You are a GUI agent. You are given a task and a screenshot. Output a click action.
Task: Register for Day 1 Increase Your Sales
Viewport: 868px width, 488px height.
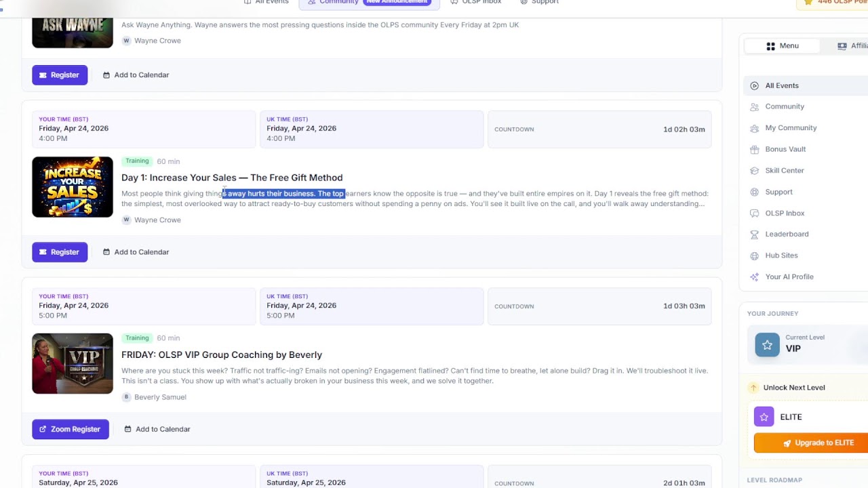point(60,252)
